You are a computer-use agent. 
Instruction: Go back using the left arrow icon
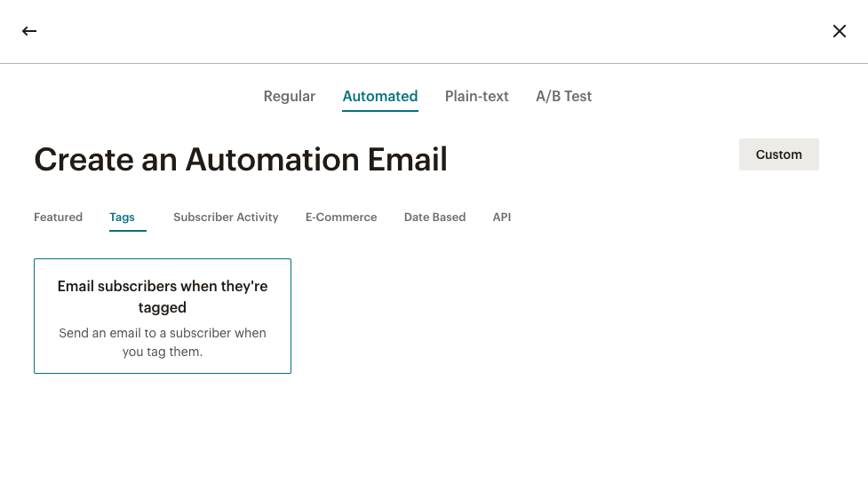[x=29, y=31]
